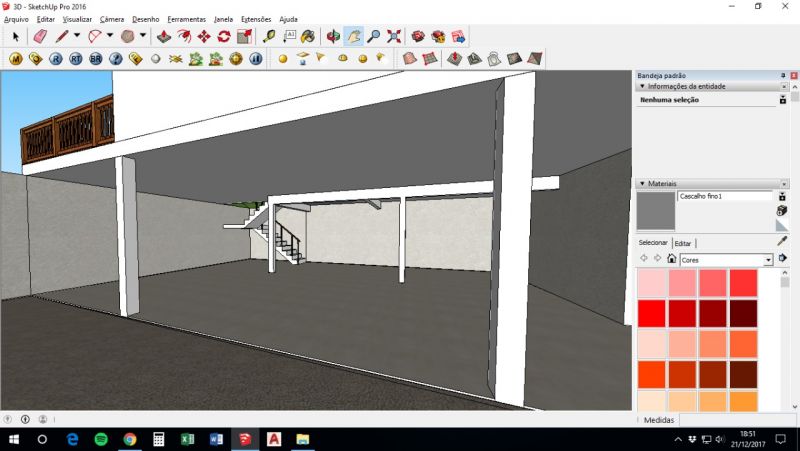The height and width of the screenshot is (451, 800).
Task: Collapse the Informações da entidade panel
Action: pyautogui.click(x=642, y=87)
